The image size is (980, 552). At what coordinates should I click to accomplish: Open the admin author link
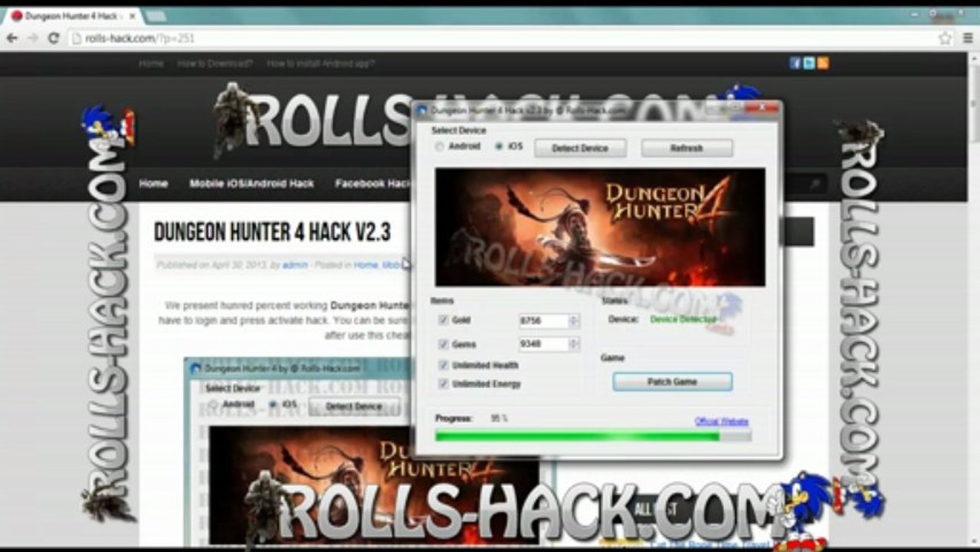[295, 265]
